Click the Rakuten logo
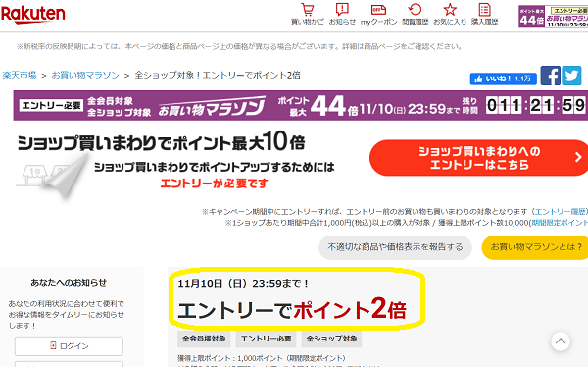Screen dimensions: 588x367 [33, 15]
